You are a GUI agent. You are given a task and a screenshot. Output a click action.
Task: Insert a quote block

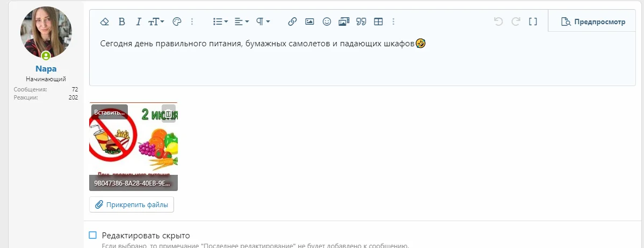tap(361, 22)
